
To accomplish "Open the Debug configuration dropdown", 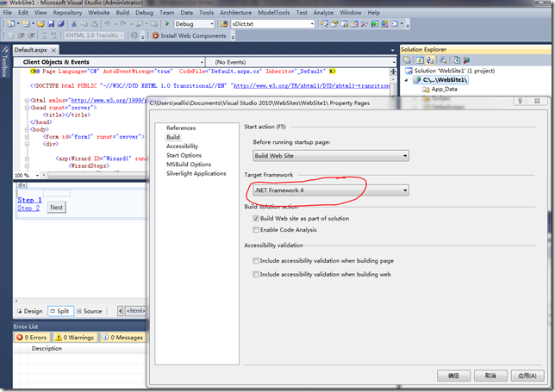I will 194,24.
